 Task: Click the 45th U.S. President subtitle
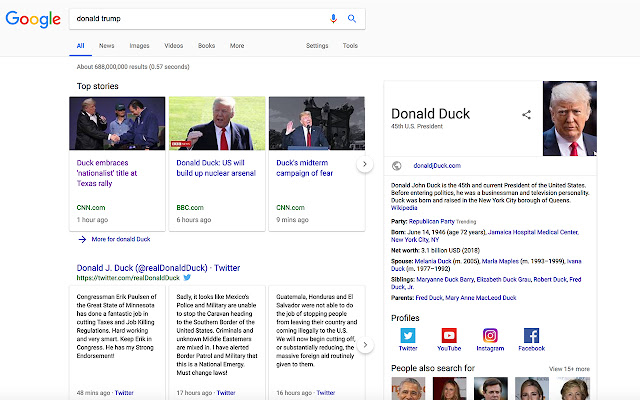pos(417,126)
